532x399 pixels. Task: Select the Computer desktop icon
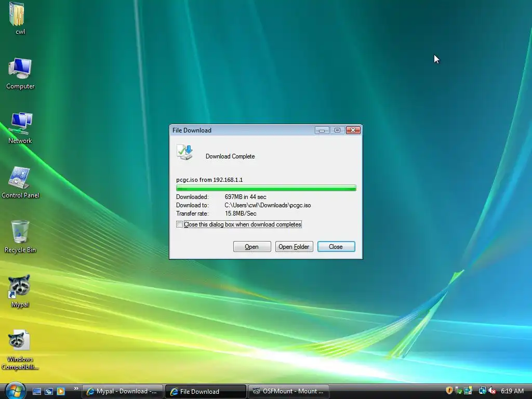point(20,69)
